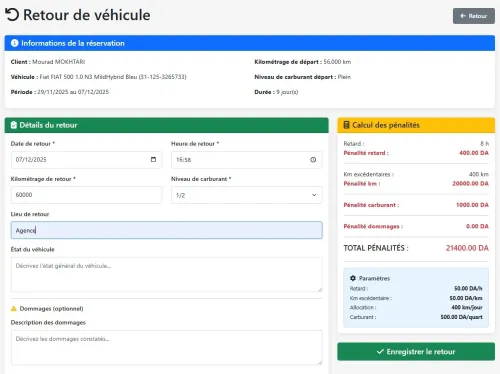Click the Retard rate 50.00 DA/h

click(468, 288)
